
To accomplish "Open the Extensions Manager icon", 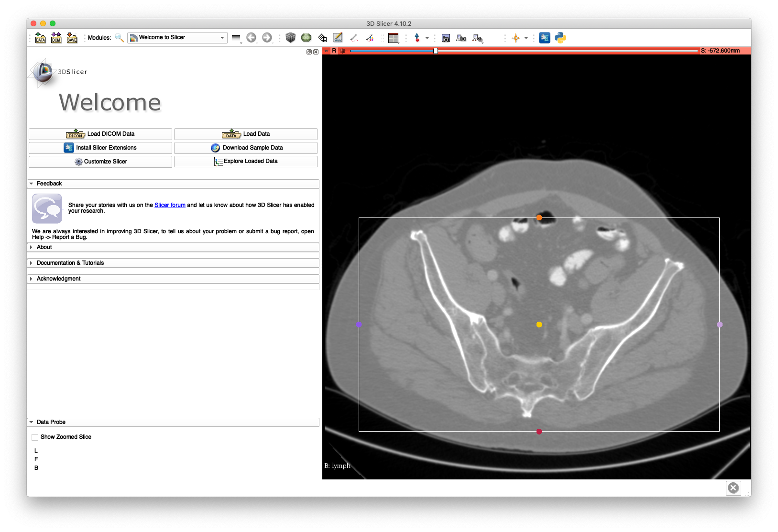I will 545,38.
